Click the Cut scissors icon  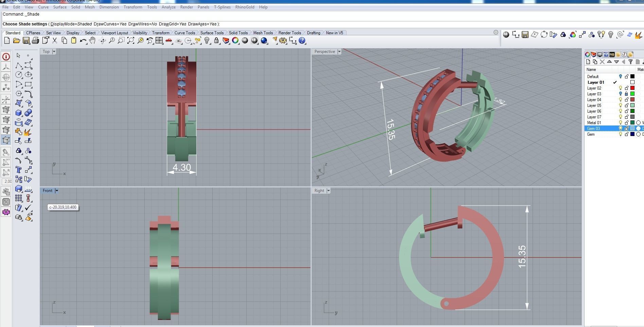(x=54, y=41)
